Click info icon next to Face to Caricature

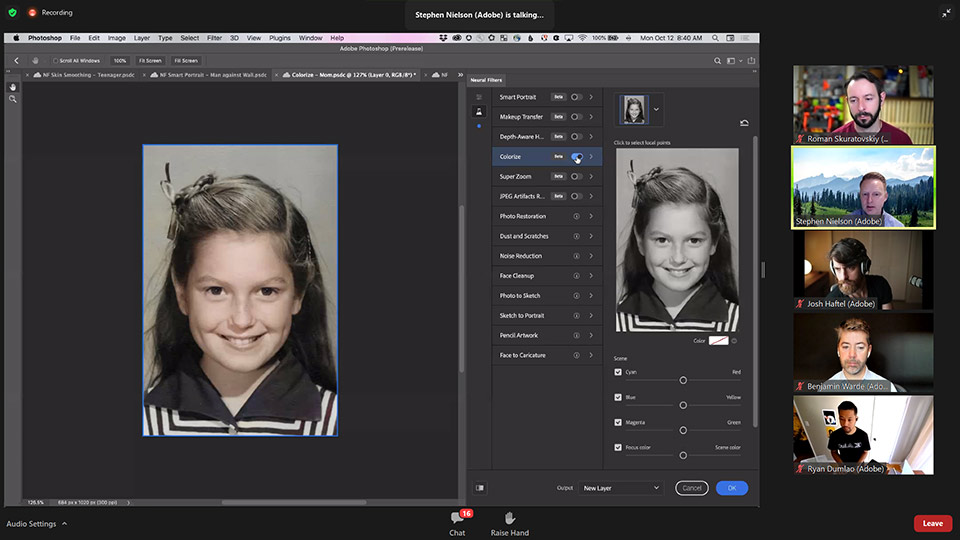click(x=576, y=355)
